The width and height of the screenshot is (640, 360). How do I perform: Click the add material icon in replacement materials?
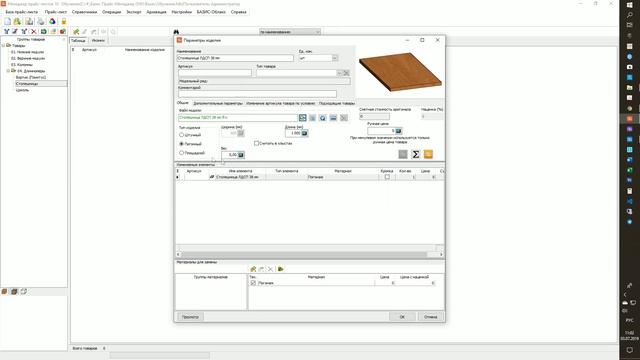click(253, 269)
